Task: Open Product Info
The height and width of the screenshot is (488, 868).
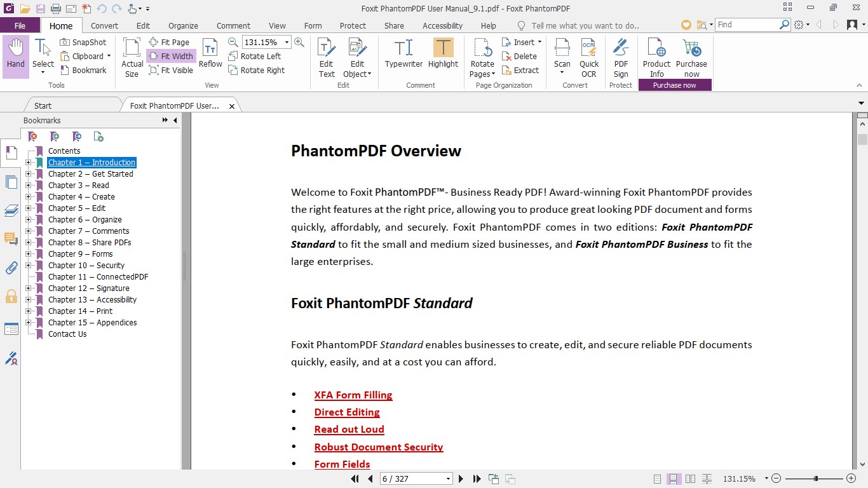Action: (656, 57)
